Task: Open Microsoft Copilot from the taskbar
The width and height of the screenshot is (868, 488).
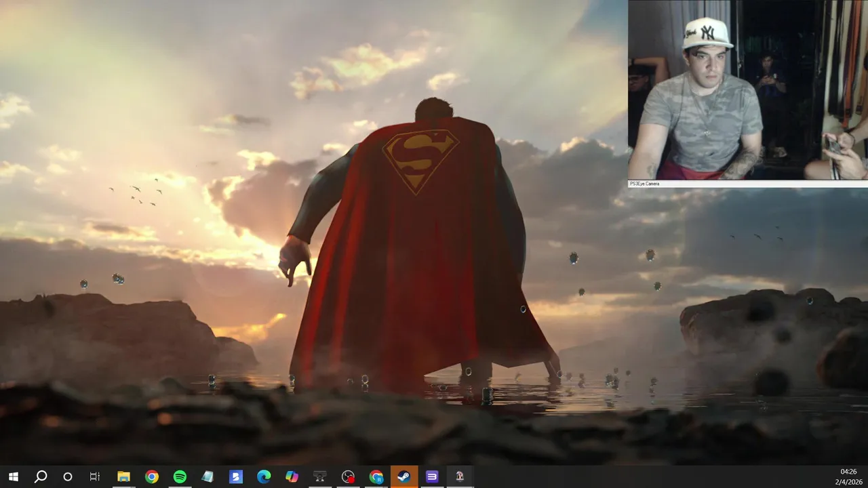Action: tap(292, 476)
